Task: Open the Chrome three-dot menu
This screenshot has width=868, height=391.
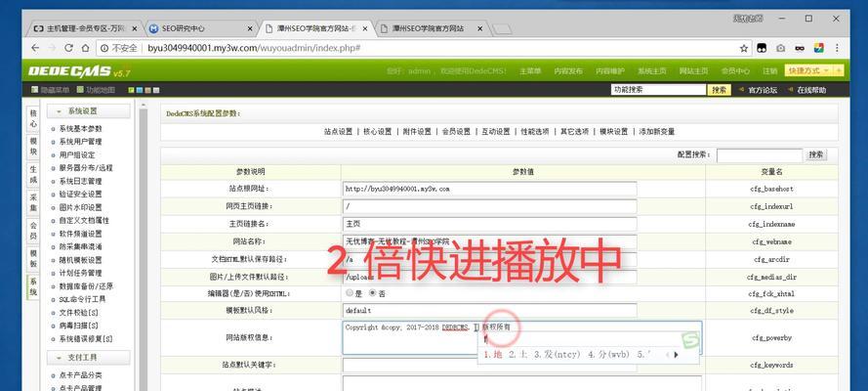Action: (837, 48)
